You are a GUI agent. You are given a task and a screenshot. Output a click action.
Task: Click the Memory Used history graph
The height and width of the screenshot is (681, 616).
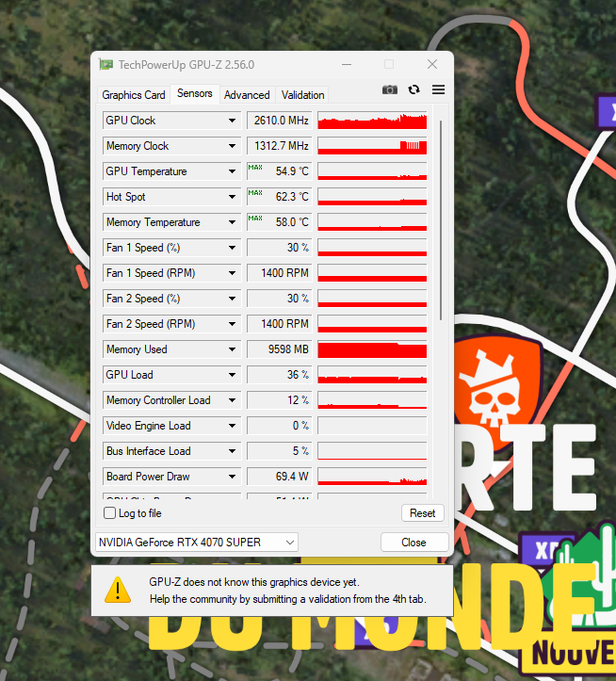[x=372, y=349]
